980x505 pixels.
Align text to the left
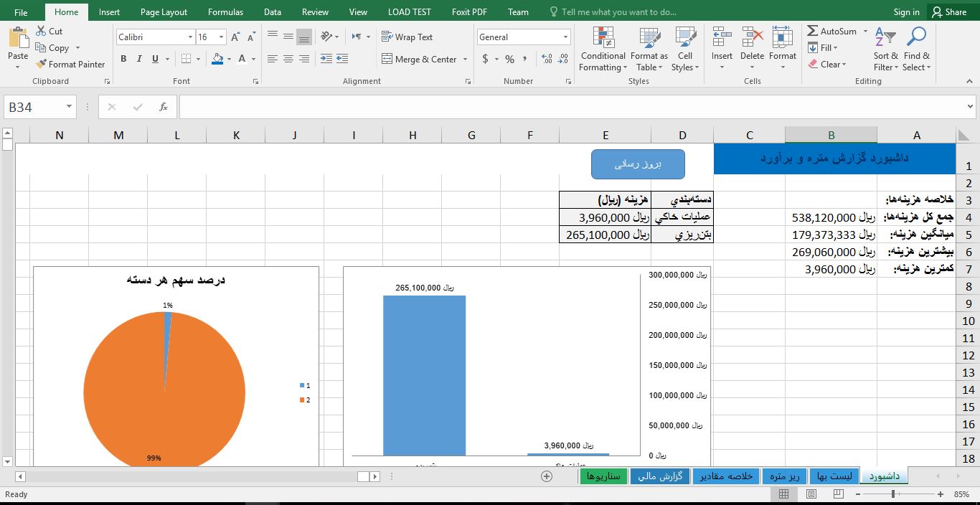[x=273, y=59]
